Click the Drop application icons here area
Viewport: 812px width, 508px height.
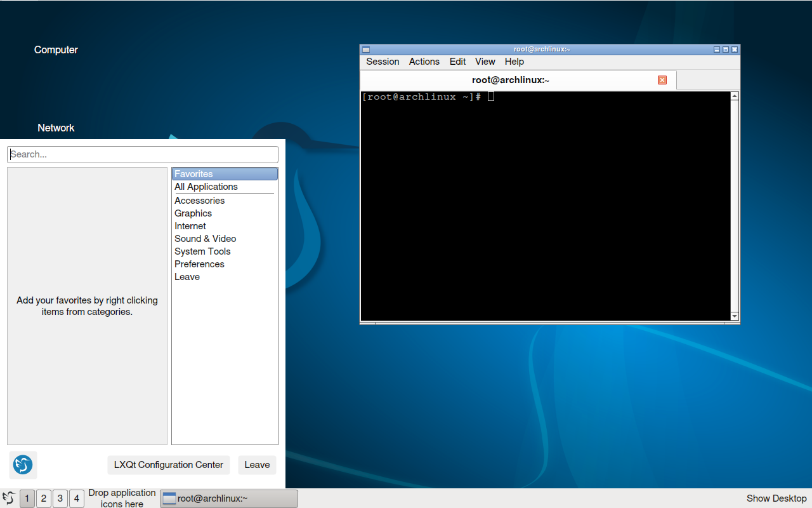coord(122,498)
